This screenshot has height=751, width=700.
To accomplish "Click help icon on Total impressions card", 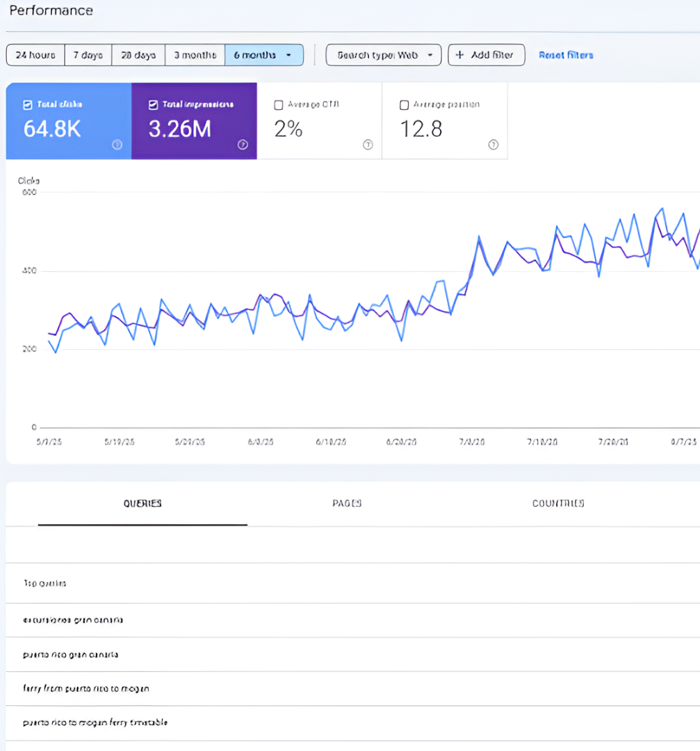I will (243, 145).
